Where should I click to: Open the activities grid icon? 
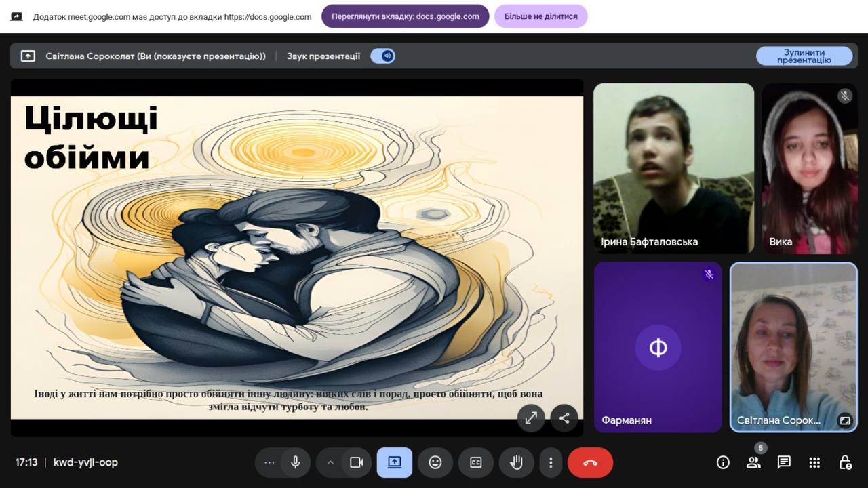pyautogui.click(x=814, y=462)
